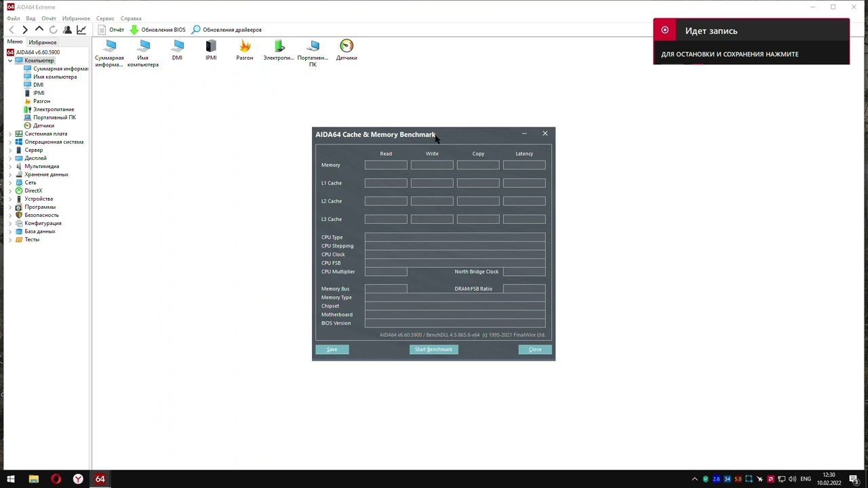Open the graph chart toolbar icon

click(x=81, y=30)
